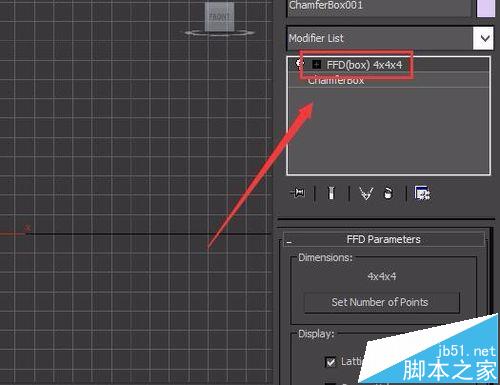
Task: Click the 4x4x4 dimensions value text
Action: (x=382, y=276)
